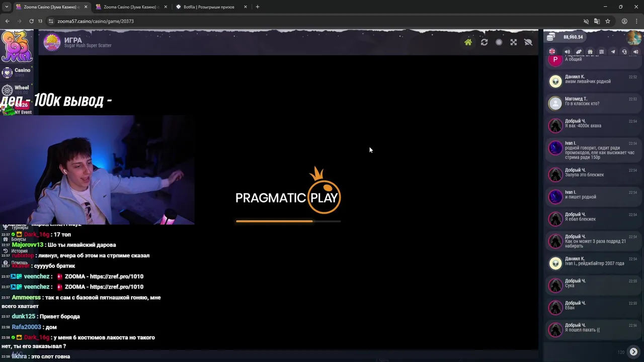Click the Sugar Rush game icon beside ИГРА
Viewport: 644px width, 362px height.
tap(52, 43)
